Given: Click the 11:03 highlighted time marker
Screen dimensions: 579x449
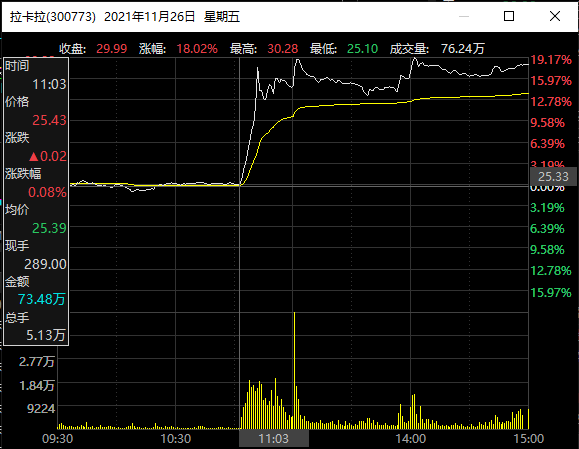Looking at the screenshot, I should tap(274, 439).
